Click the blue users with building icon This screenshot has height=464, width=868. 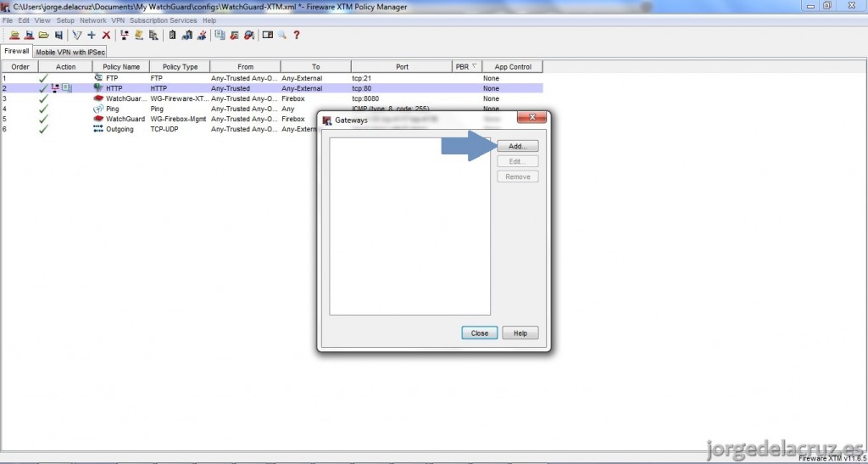click(x=187, y=35)
